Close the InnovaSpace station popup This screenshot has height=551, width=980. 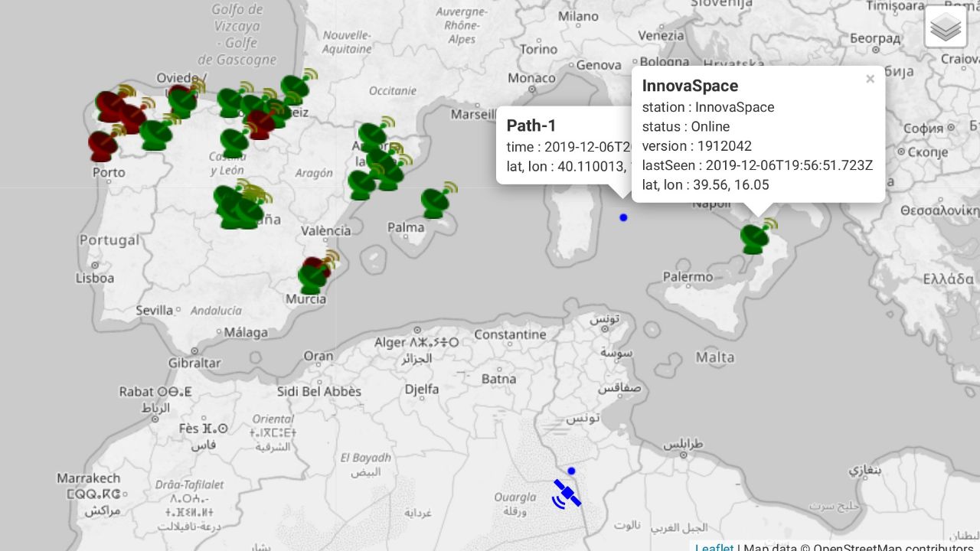[870, 79]
